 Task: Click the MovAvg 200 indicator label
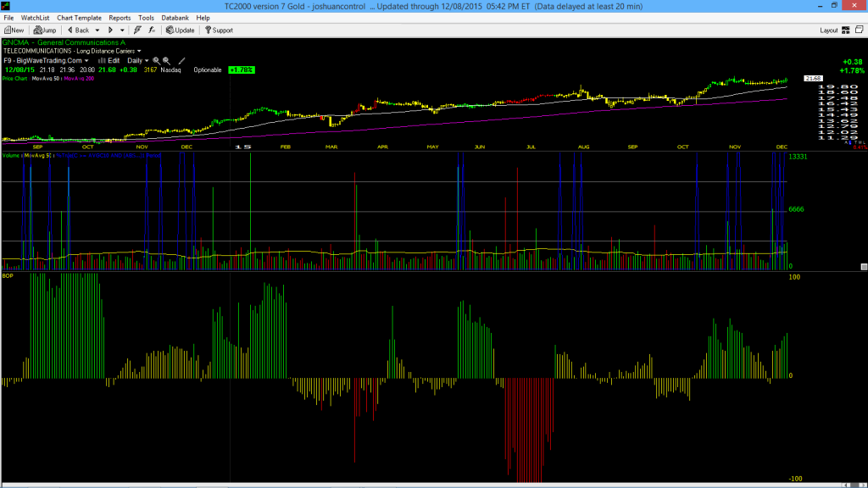point(79,79)
